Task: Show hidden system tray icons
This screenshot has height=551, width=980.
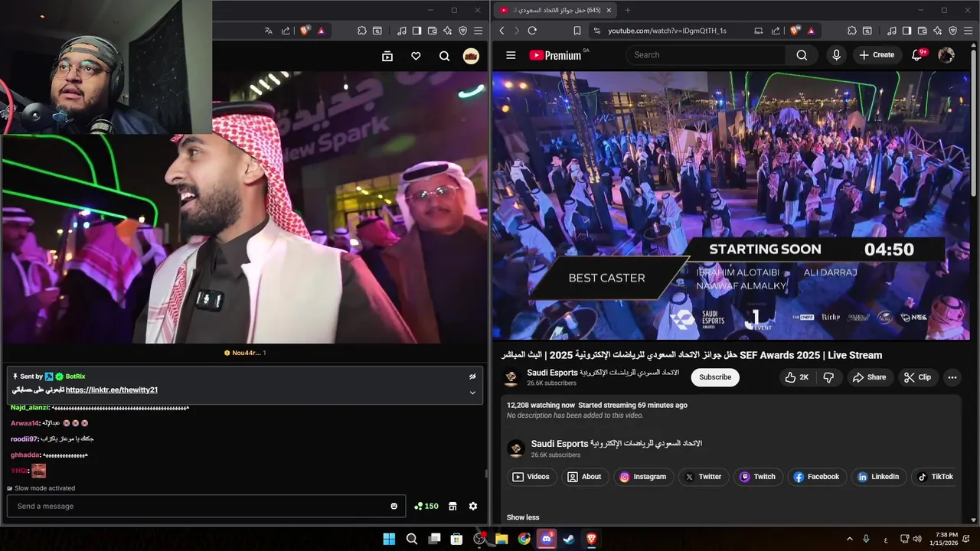Action: [849, 539]
